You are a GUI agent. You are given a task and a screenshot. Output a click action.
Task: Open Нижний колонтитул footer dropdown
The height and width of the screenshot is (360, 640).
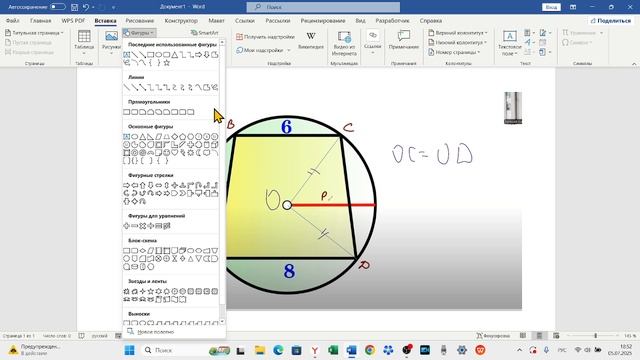click(458, 42)
